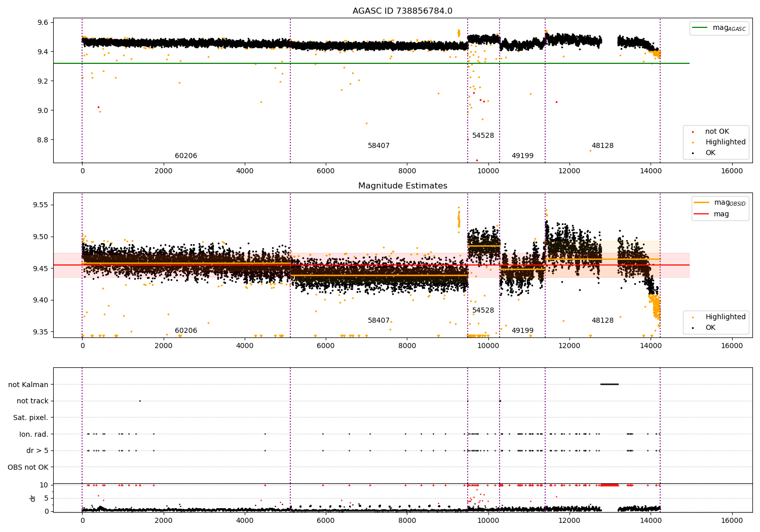Click the 4000 x-tick under the top plot

(x=245, y=171)
